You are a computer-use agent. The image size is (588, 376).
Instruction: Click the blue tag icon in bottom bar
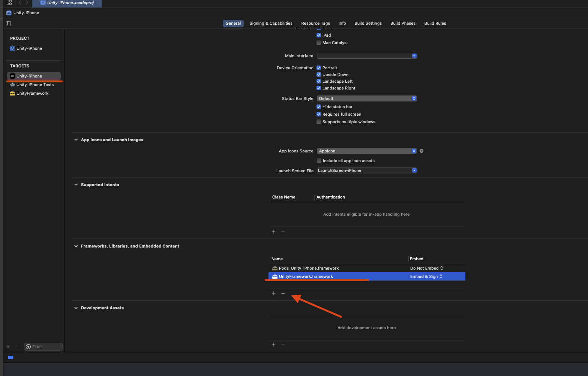coord(10,357)
